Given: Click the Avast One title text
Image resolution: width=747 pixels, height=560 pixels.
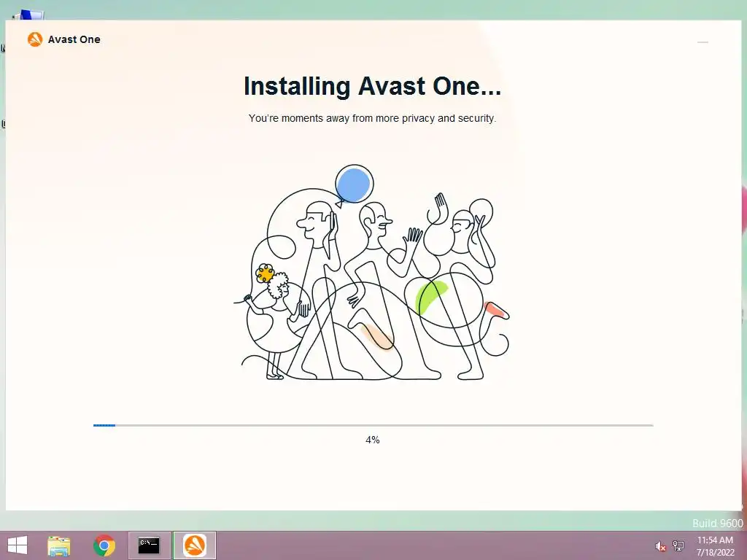Looking at the screenshot, I should (74, 39).
